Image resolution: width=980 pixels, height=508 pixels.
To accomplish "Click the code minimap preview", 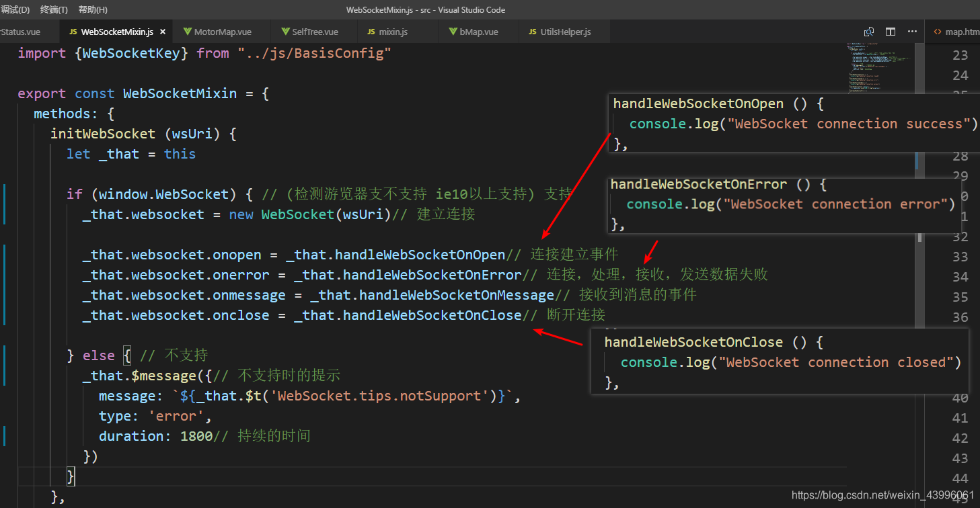I will (878, 67).
